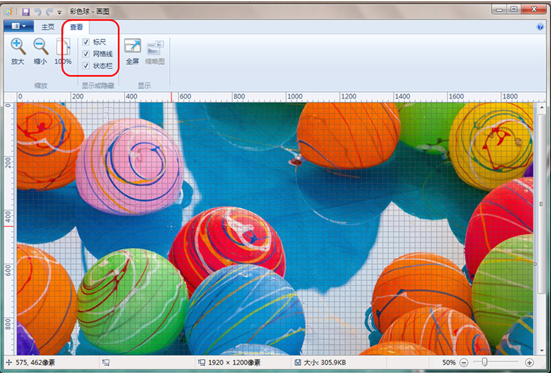The width and height of the screenshot is (551, 373).
Task: Open the Paint help question-mark icon
Action: tap(540, 27)
